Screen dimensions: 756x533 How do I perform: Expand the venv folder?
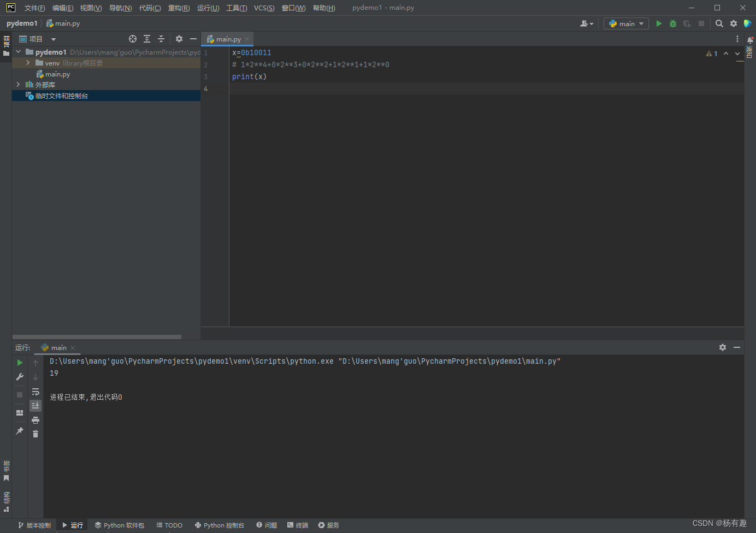coord(28,63)
